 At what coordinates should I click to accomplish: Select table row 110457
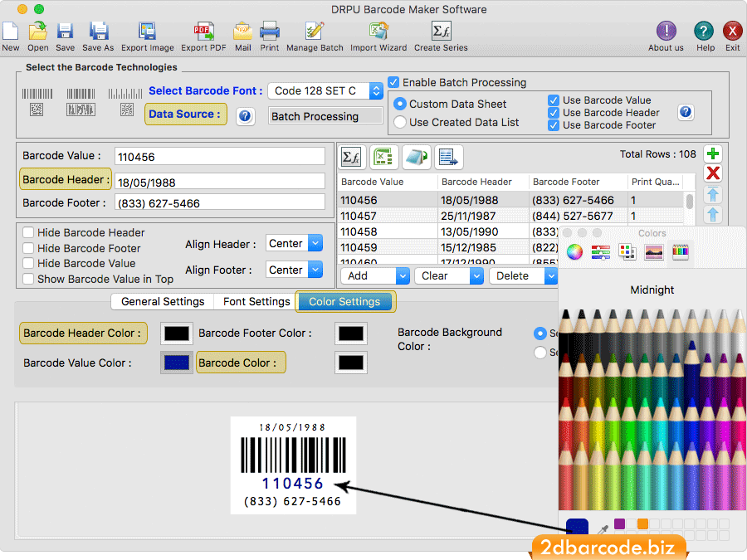tap(510, 216)
